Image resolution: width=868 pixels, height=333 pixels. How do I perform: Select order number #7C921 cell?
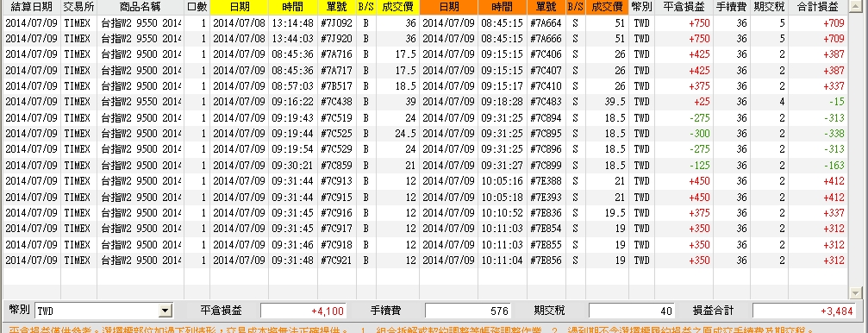click(336, 261)
